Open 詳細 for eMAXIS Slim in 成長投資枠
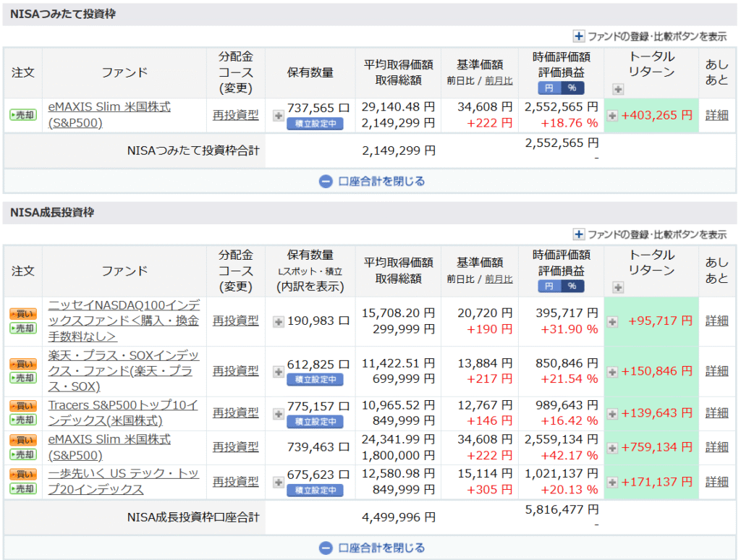 (716, 447)
